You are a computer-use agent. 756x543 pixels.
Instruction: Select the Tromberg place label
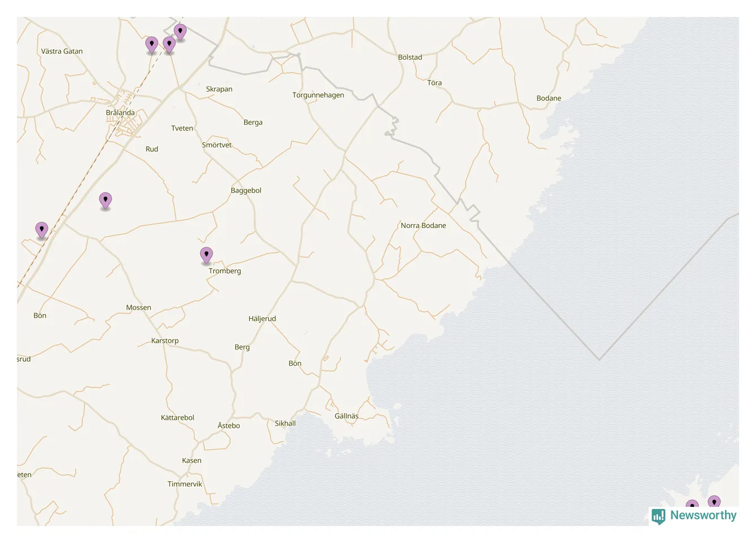pos(225,271)
